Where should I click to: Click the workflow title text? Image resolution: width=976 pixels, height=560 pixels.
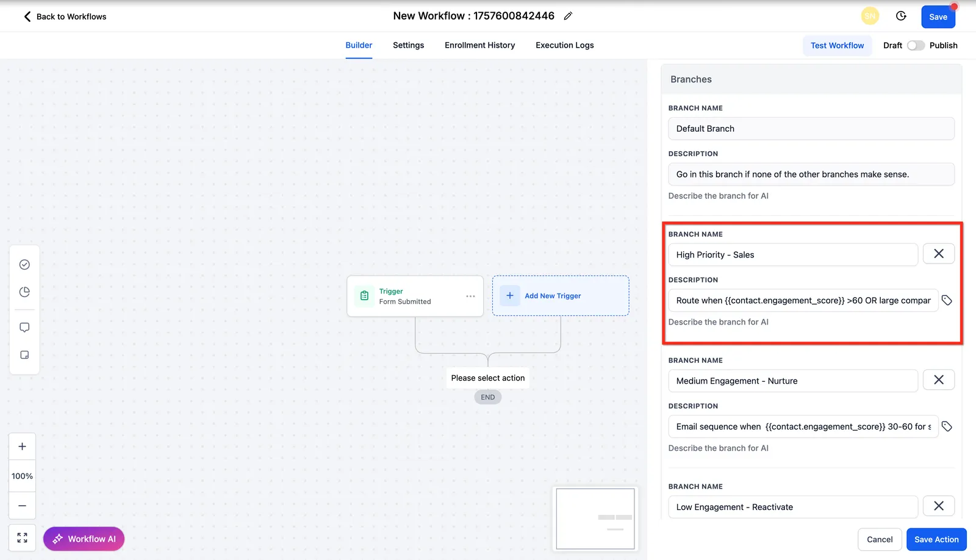473,16
